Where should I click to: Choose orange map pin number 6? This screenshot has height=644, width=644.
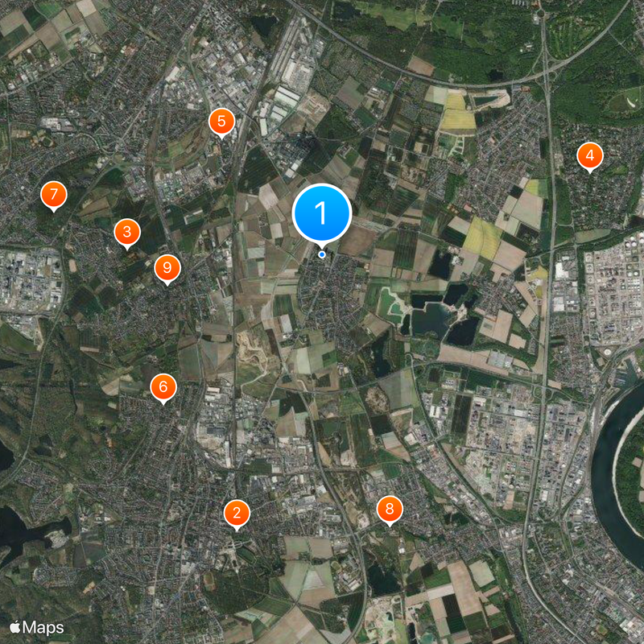pos(163,388)
